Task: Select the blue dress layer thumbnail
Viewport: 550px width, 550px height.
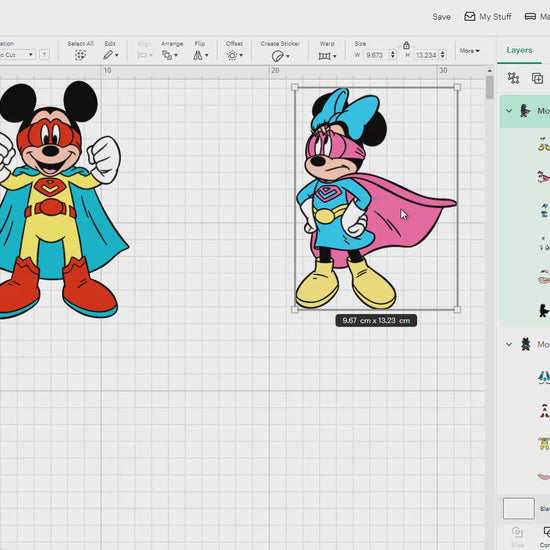Action: [544, 210]
